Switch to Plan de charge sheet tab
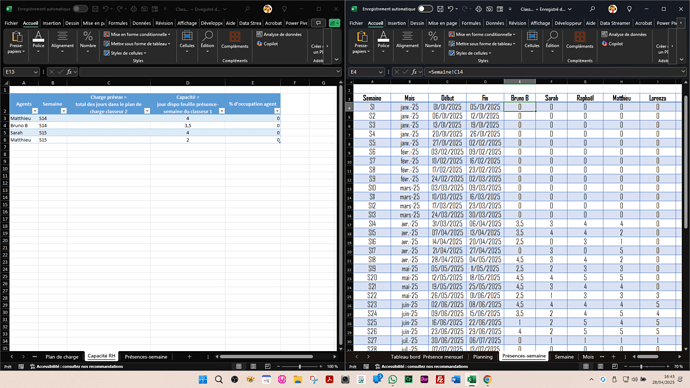This screenshot has height=388, width=690. (x=62, y=357)
